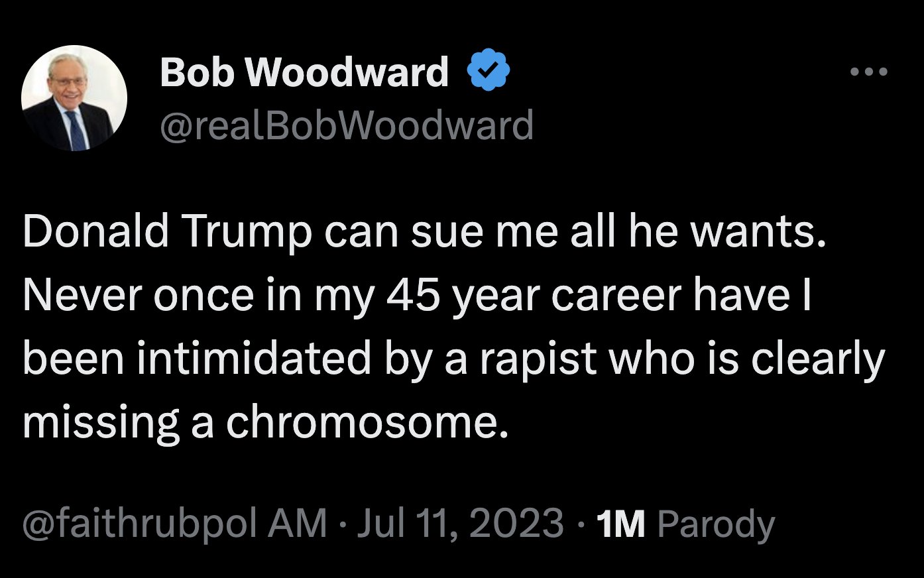
Task: Open Bob Woodward's profile picture
Action: coord(74,98)
